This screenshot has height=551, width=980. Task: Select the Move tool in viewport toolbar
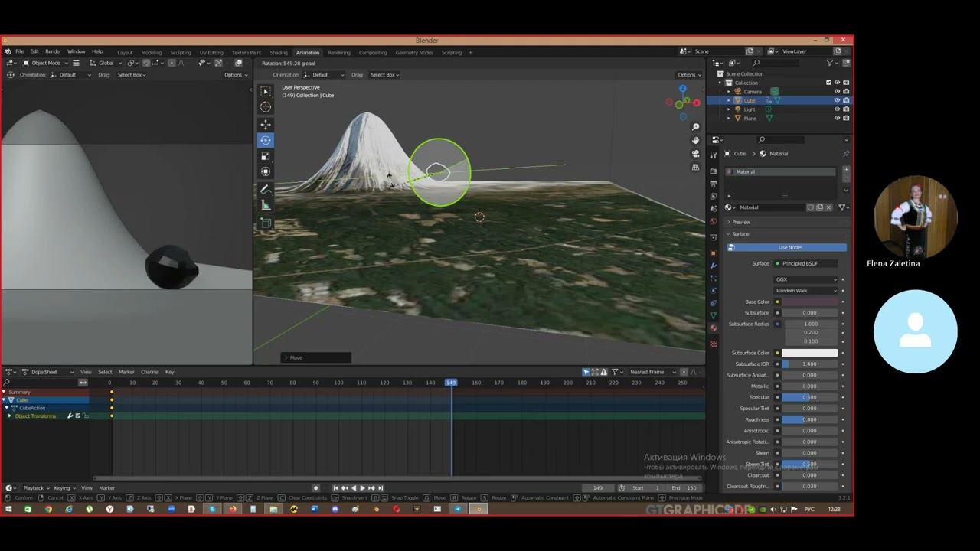tap(266, 124)
